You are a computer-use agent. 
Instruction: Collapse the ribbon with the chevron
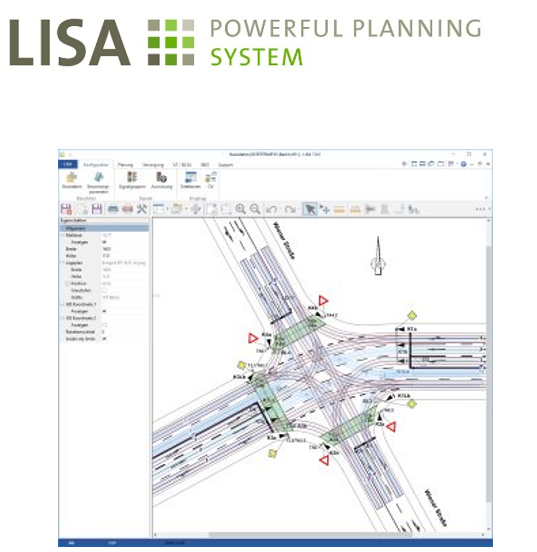coord(487,198)
